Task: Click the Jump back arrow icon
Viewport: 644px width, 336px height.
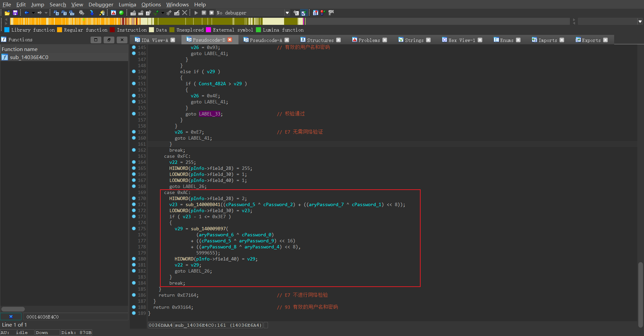Action: pos(26,13)
